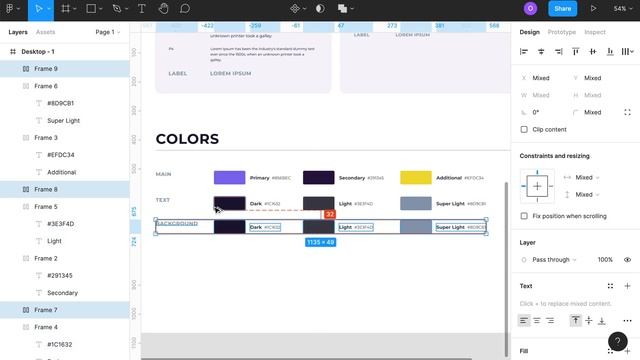
Task: Toggle Fix position when scrolling checkbox
Action: 524,216
